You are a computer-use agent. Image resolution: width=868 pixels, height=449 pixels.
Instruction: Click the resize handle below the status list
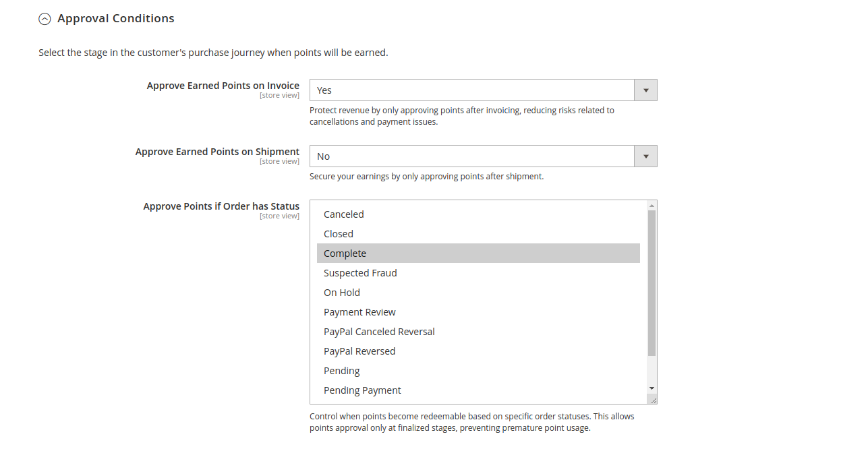pyautogui.click(x=653, y=399)
